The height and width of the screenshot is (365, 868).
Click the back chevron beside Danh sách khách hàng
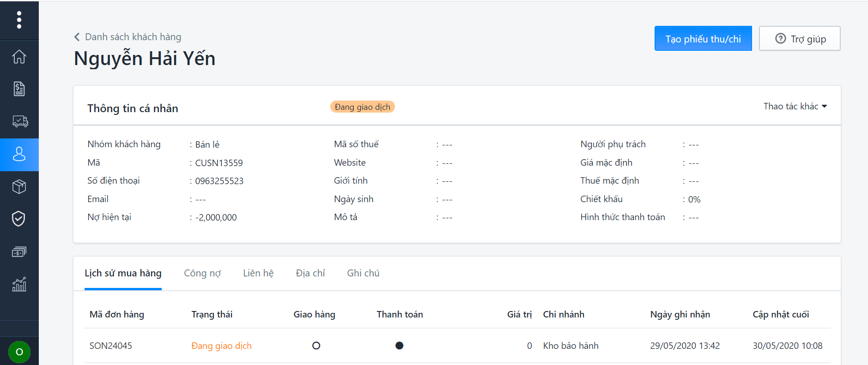77,37
